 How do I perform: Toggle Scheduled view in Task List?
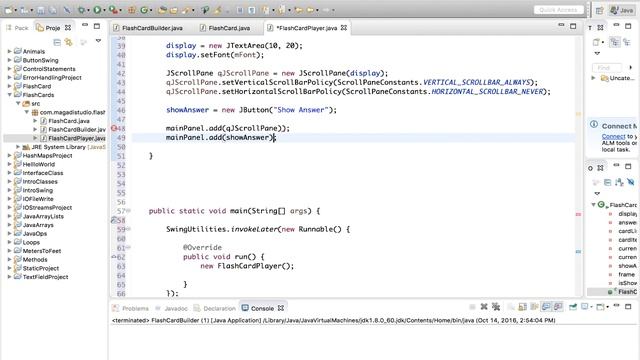pyautogui.click(x=627, y=42)
